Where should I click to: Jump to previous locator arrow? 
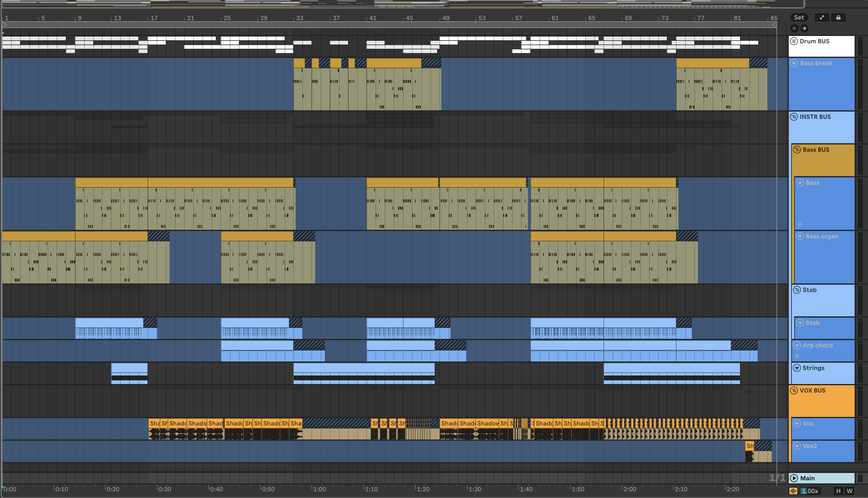point(795,28)
